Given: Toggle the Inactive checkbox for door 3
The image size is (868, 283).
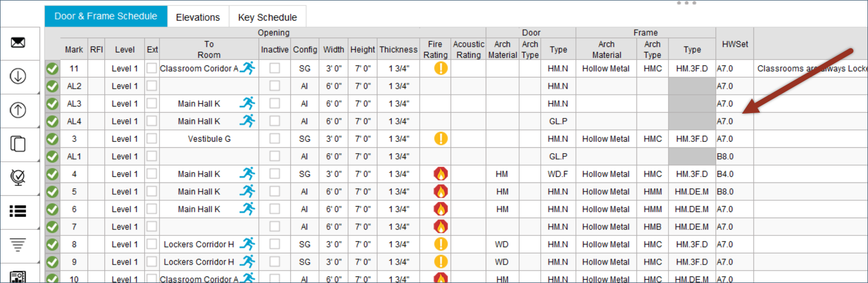Looking at the screenshot, I should (x=275, y=139).
